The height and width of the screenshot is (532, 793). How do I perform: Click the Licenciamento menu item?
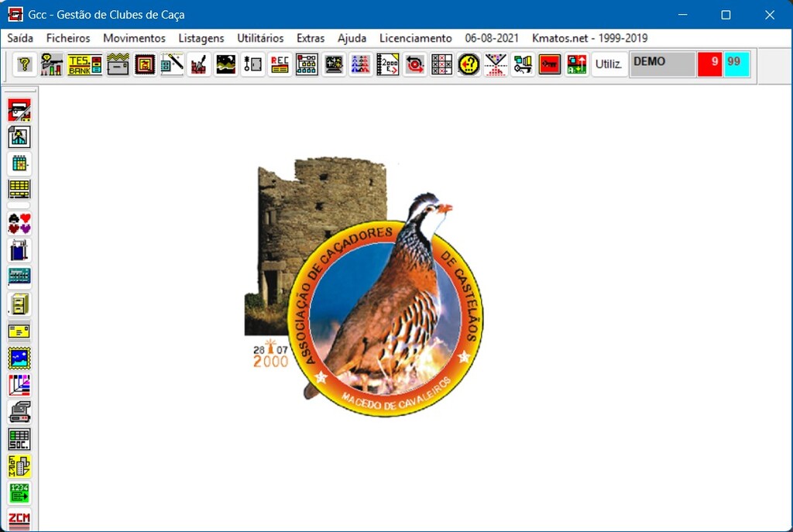click(415, 38)
